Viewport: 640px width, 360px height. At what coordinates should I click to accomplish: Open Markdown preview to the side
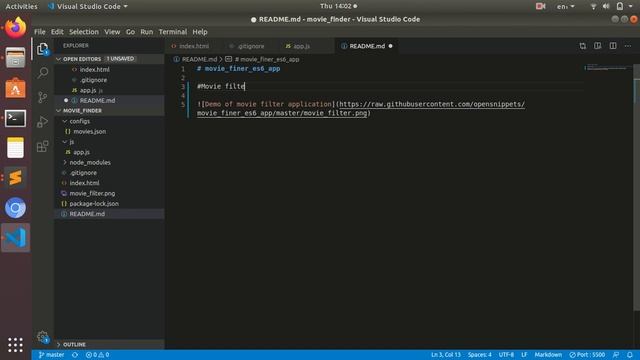point(598,46)
